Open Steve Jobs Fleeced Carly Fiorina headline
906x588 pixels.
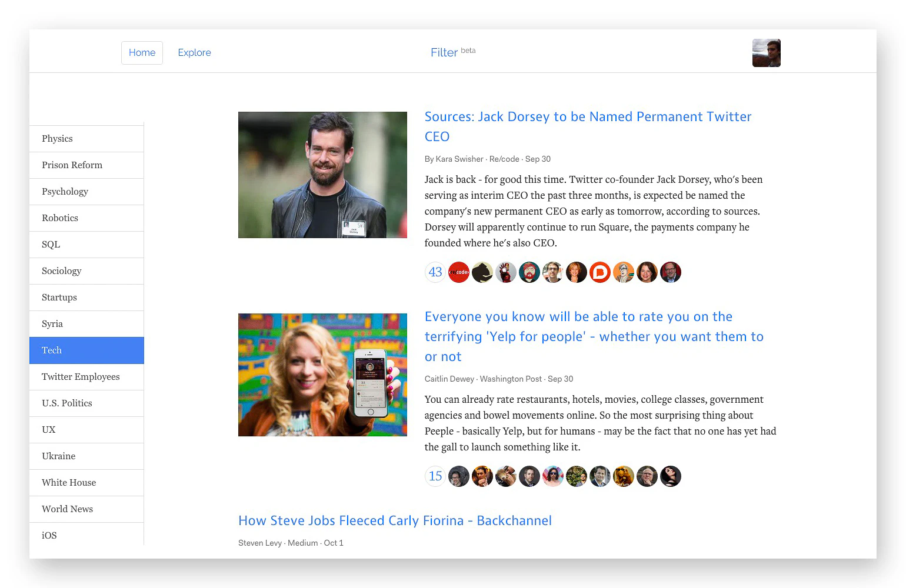(395, 520)
